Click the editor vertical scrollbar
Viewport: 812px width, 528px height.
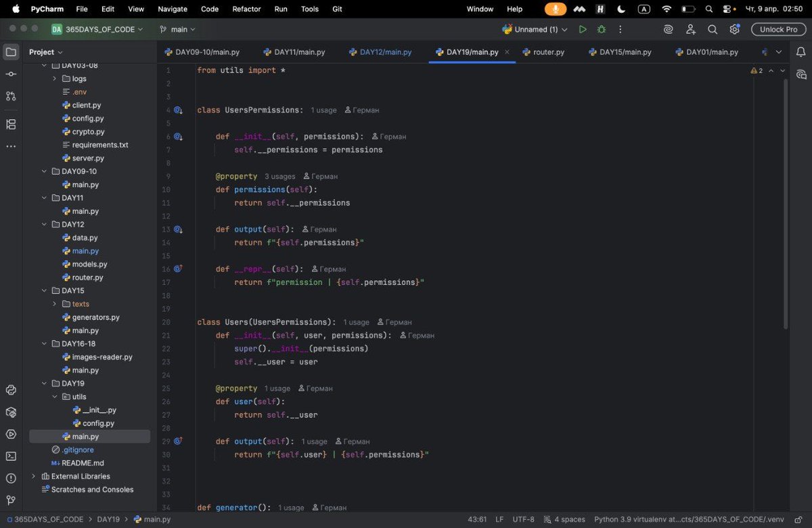786,203
